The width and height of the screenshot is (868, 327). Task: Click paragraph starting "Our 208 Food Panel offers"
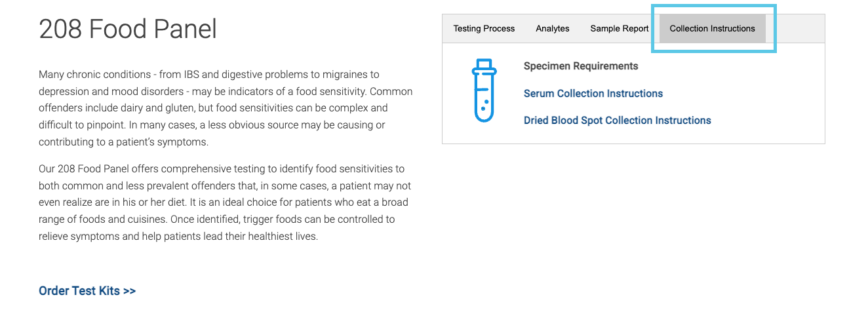[x=225, y=202]
